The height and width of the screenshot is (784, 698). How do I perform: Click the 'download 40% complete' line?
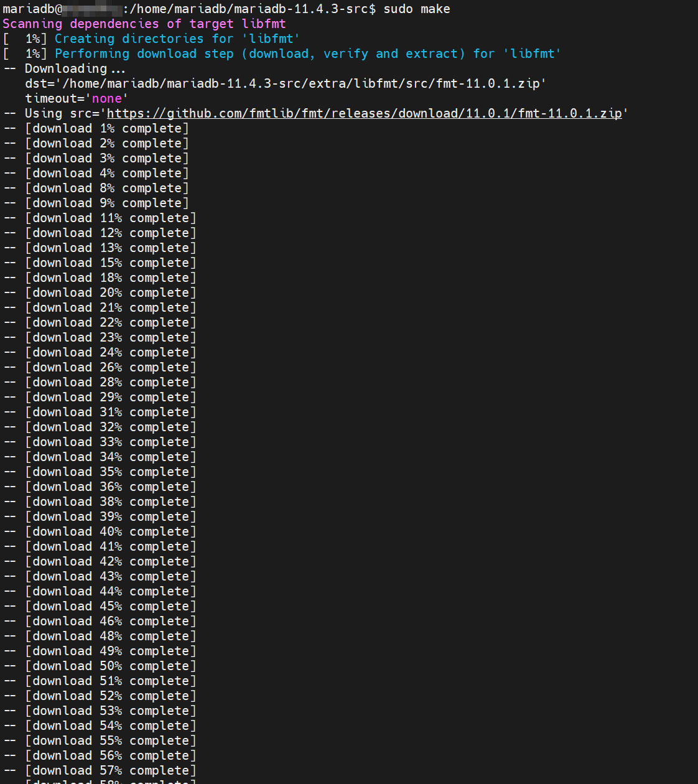click(100, 532)
